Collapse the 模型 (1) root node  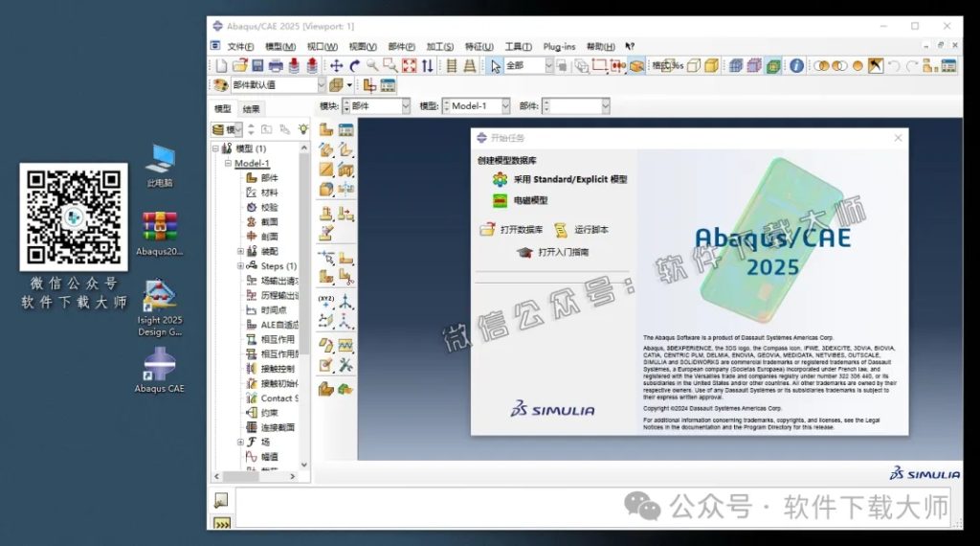point(215,148)
